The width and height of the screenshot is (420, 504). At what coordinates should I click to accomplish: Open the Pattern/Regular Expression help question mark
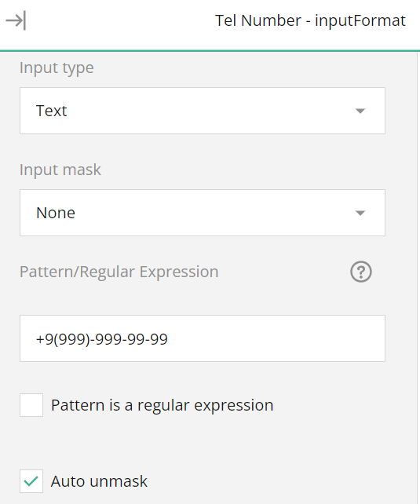click(361, 272)
